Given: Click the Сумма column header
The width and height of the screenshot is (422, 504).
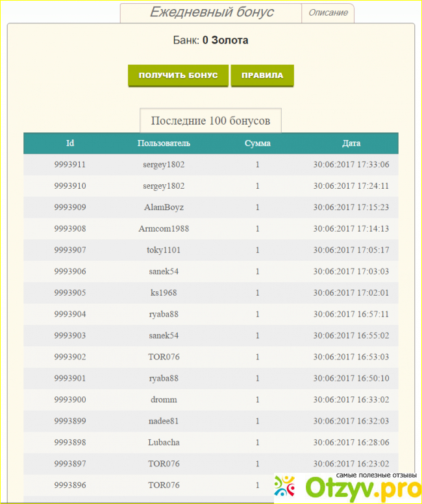Looking at the screenshot, I should 257,143.
